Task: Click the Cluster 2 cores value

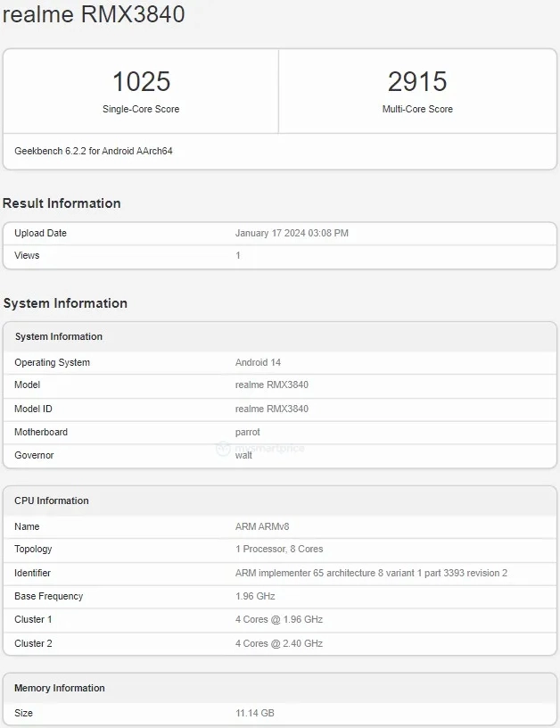Action: click(279, 643)
